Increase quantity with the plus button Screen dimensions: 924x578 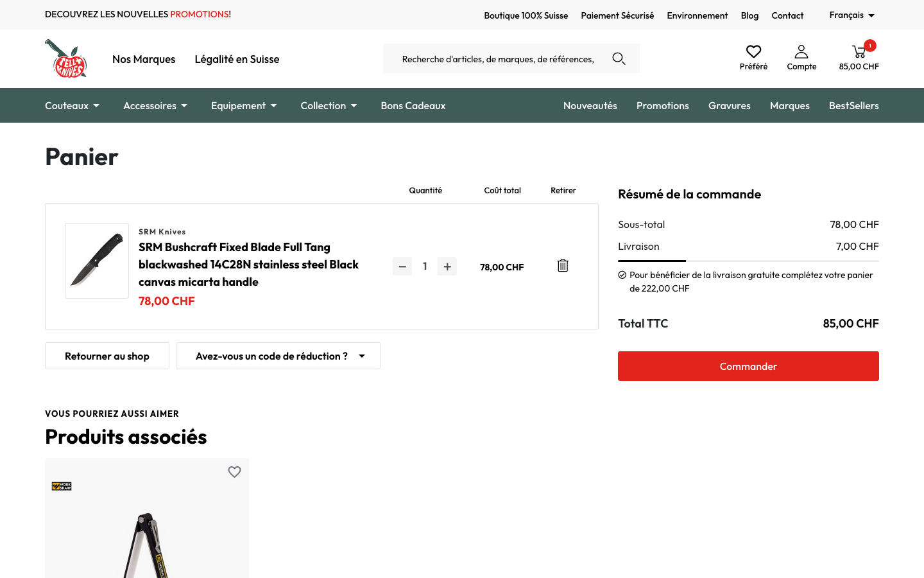(447, 266)
